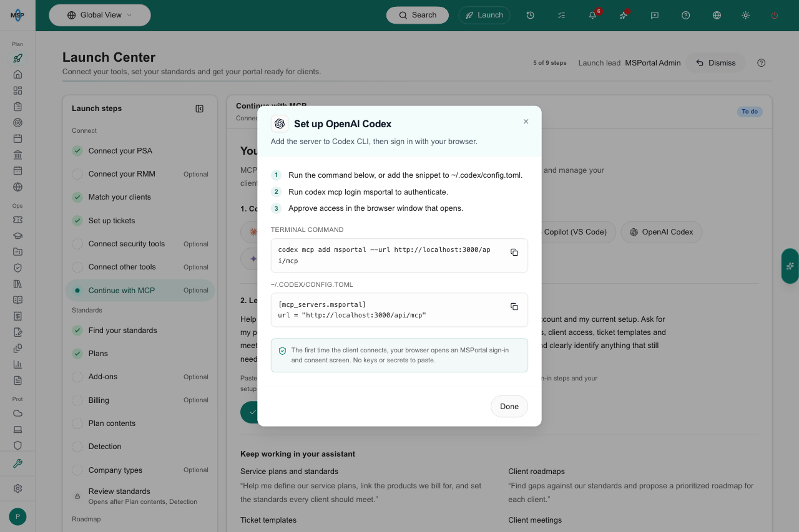Open the ticket icon under Ops
Screen dimensions: 799x532
click(x=17, y=220)
